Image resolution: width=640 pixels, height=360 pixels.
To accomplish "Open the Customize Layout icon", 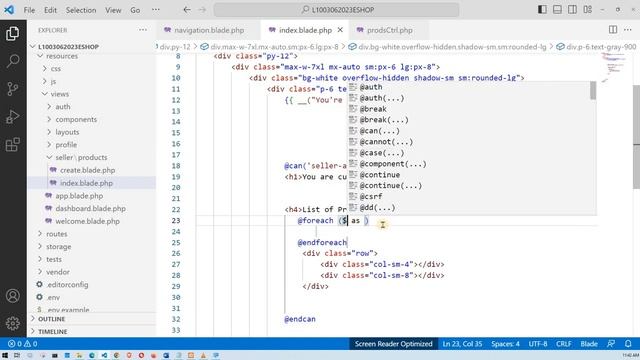I will pos(587,9).
